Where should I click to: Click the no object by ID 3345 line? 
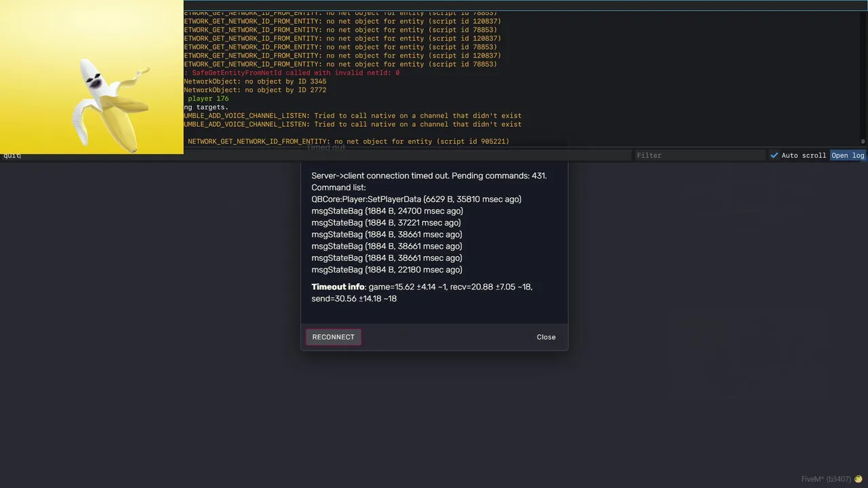(x=255, y=81)
